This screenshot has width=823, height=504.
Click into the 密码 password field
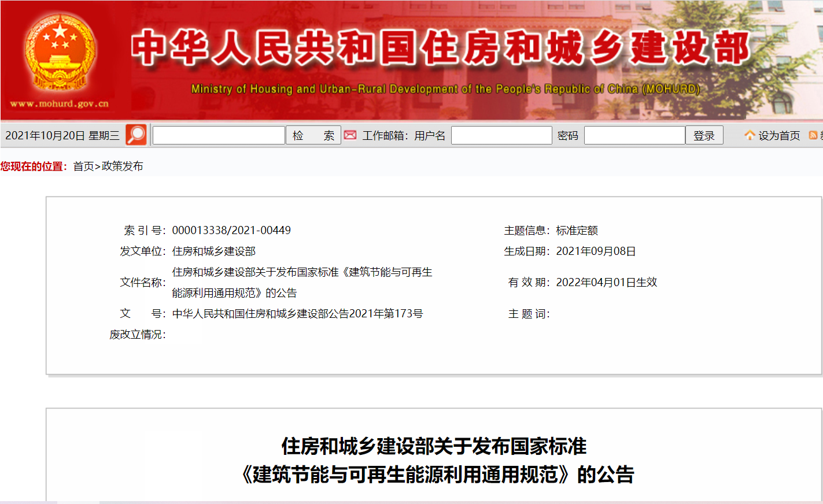[634, 135]
